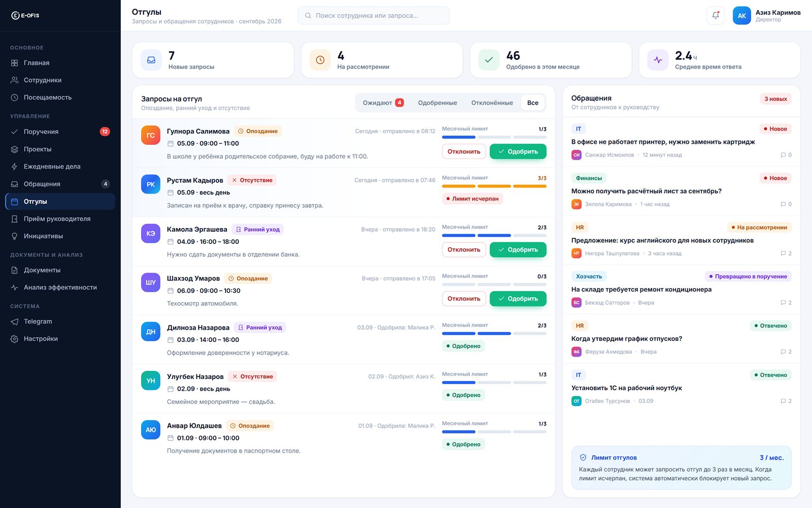Open the air conditioner repair appeal
The height and width of the screenshot is (508, 812).
681,290
